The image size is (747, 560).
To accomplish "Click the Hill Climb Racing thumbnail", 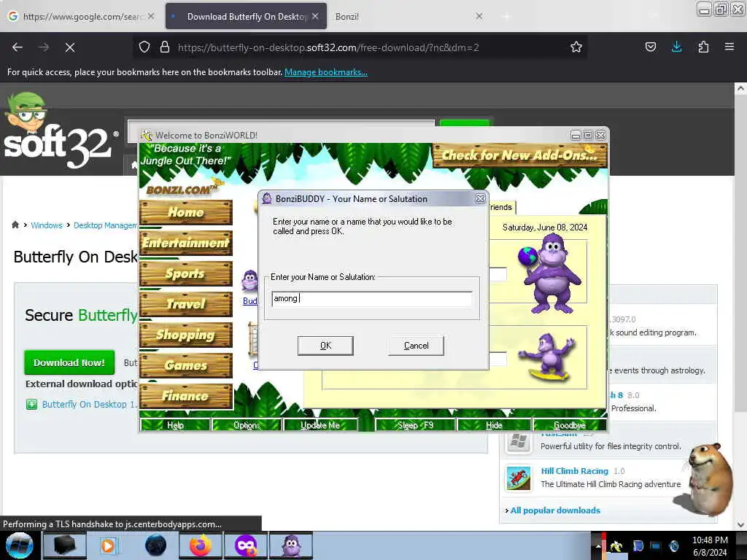I will (519, 478).
